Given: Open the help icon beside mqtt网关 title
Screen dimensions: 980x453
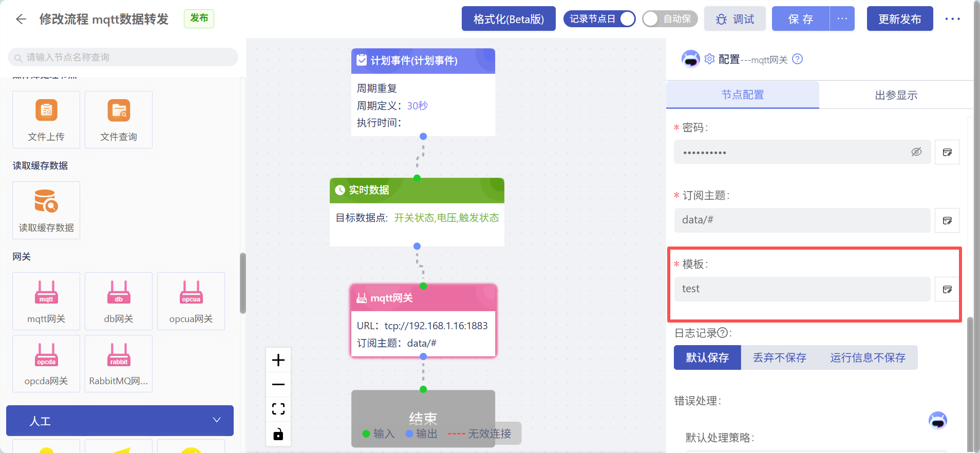Looking at the screenshot, I should click(797, 59).
